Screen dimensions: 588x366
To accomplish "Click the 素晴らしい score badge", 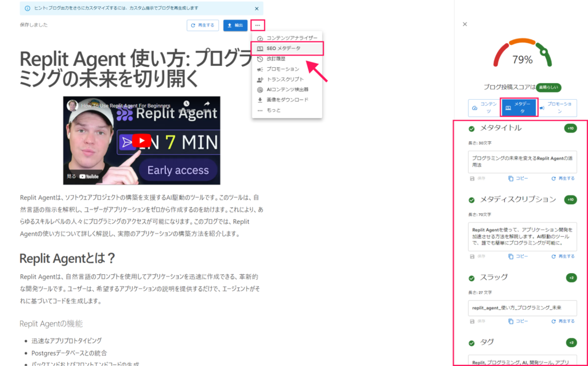I will coord(548,88).
